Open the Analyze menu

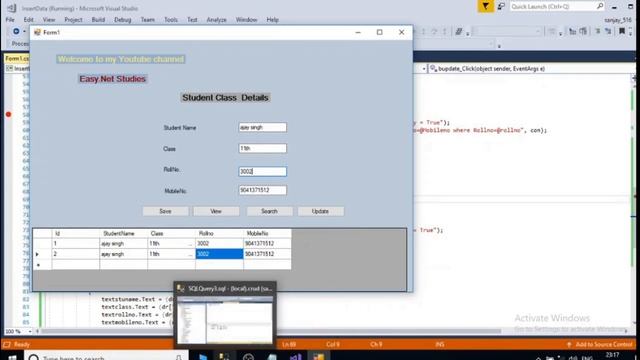point(216,20)
